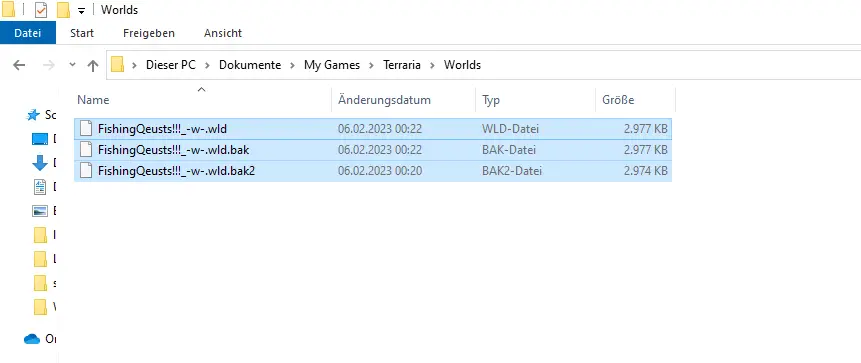Screen dimensions: 861x363
Task: Click the 2.974 KB size value
Action: pyautogui.click(x=646, y=171)
